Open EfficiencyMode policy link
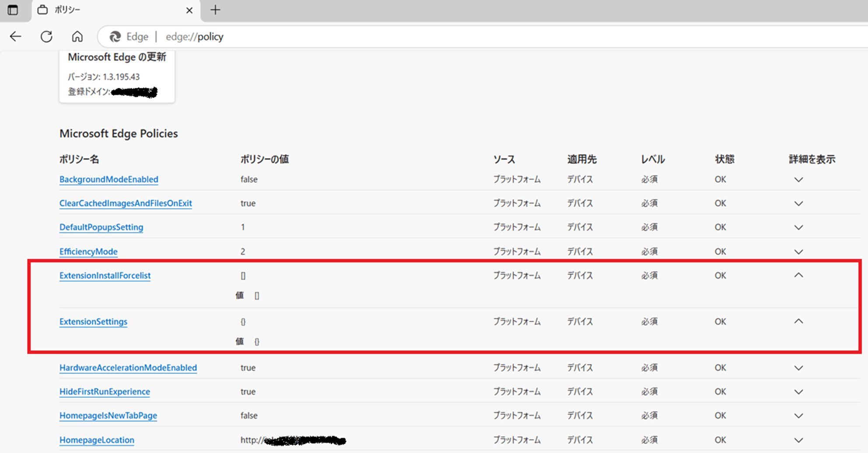The height and width of the screenshot is (453, 868). click(x=88, y=251)
